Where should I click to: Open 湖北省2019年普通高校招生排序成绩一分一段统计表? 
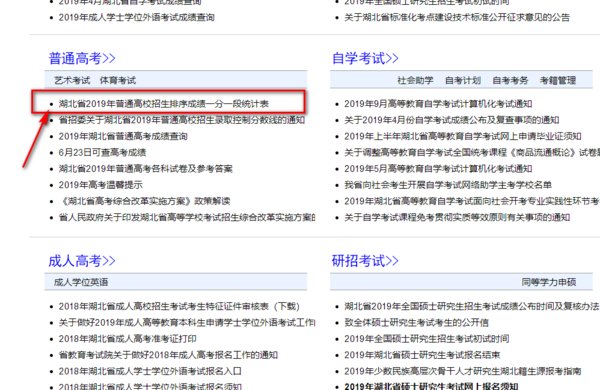point(164,104)
